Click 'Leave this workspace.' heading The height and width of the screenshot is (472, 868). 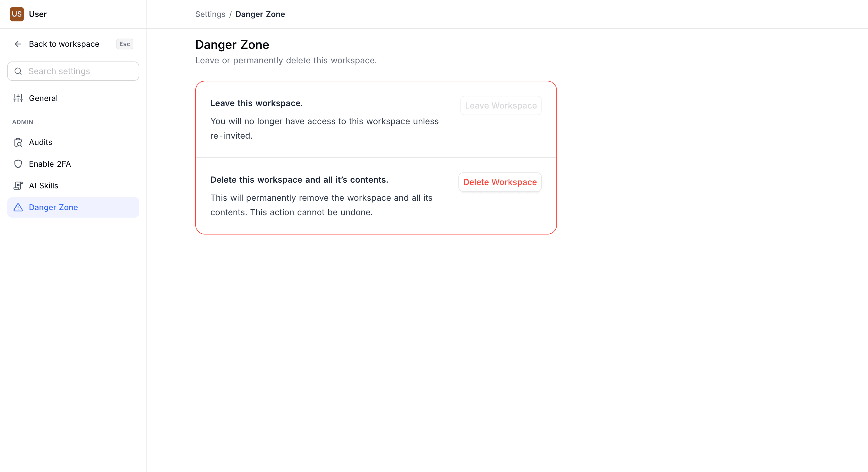pyautogui.click(x=256, y=103)
